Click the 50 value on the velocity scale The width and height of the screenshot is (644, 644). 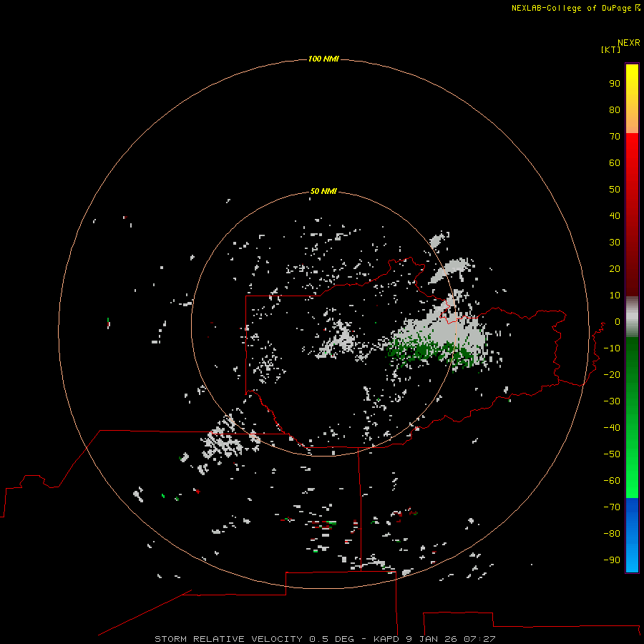[615, 190]
